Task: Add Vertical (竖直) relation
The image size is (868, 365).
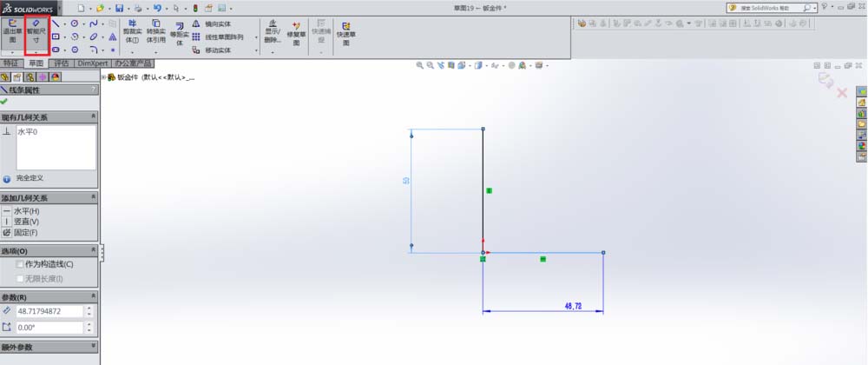Action: 21,222
